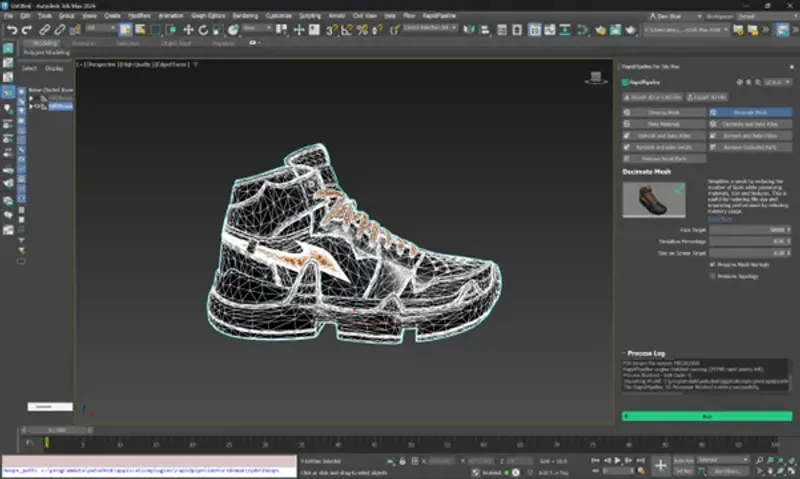The height and width of the screenshot is (479, 800).
Task: Click the Select and Place icon
Action: [x=233, y=30]
